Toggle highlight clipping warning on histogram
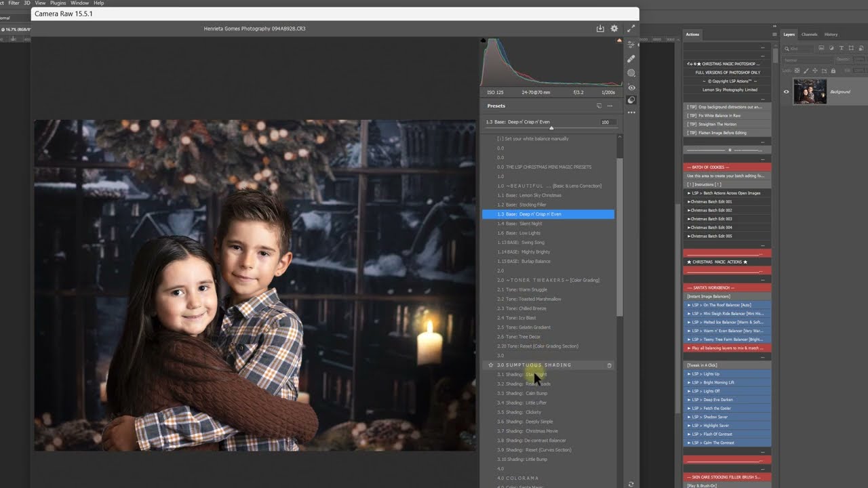This screenshot has height=488, width=868. point(619,41)
